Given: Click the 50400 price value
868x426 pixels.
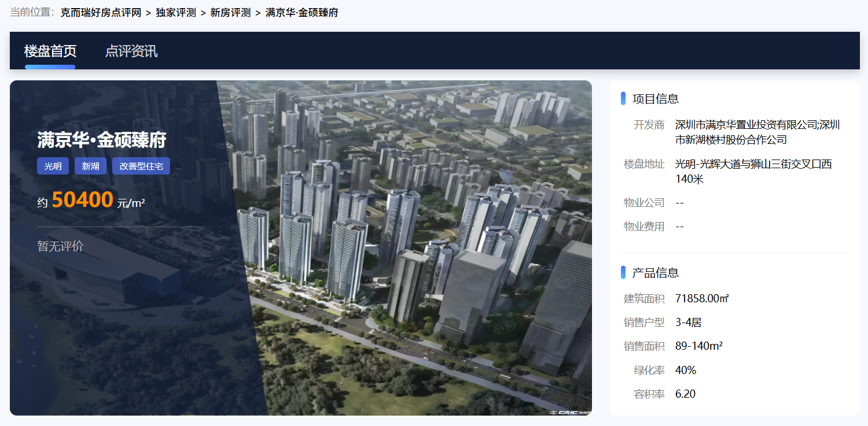Looking at the screenshot, I should pyautogui.click(x=82, y=200).
